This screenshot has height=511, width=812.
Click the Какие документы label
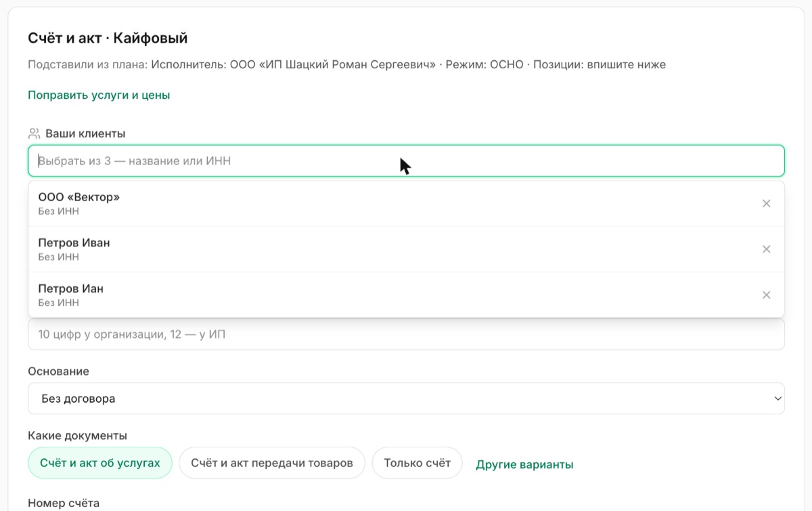[77, 435]
